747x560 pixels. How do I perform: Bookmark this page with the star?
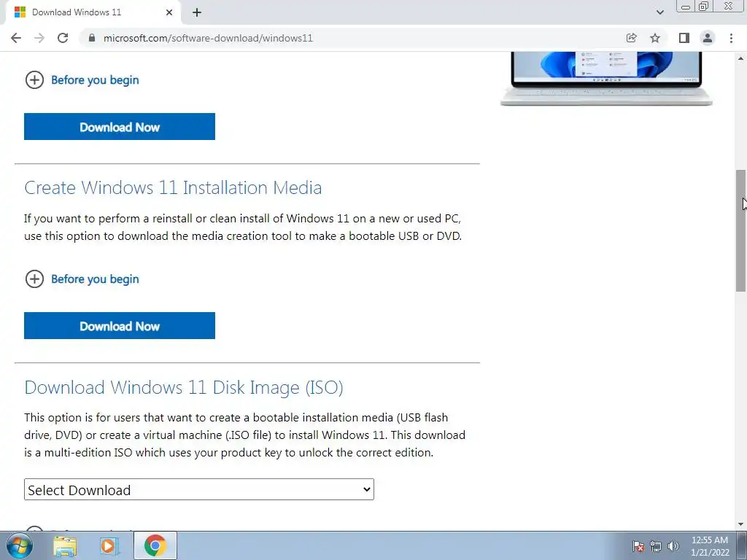point(655,38)
